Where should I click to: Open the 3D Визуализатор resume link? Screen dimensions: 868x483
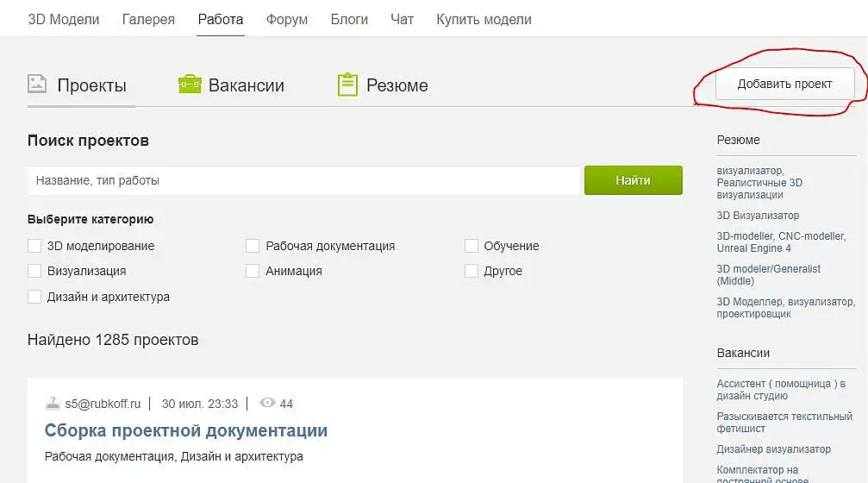tap(758, 216)
